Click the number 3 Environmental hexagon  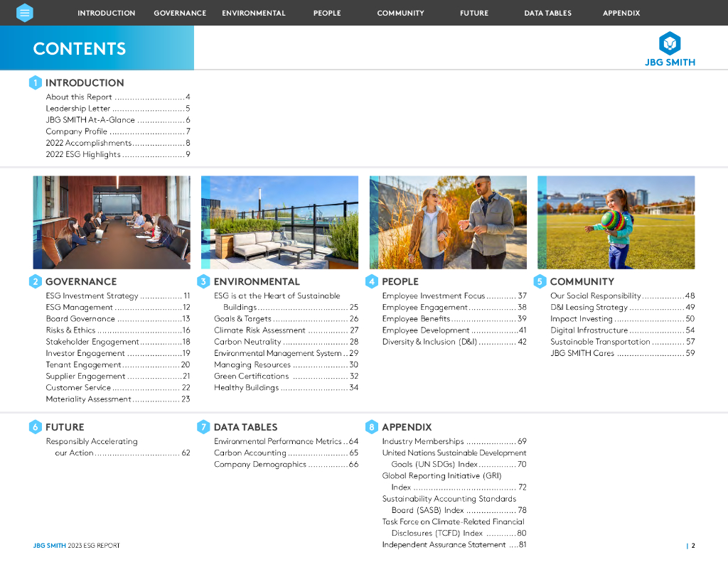pos(203,281)
